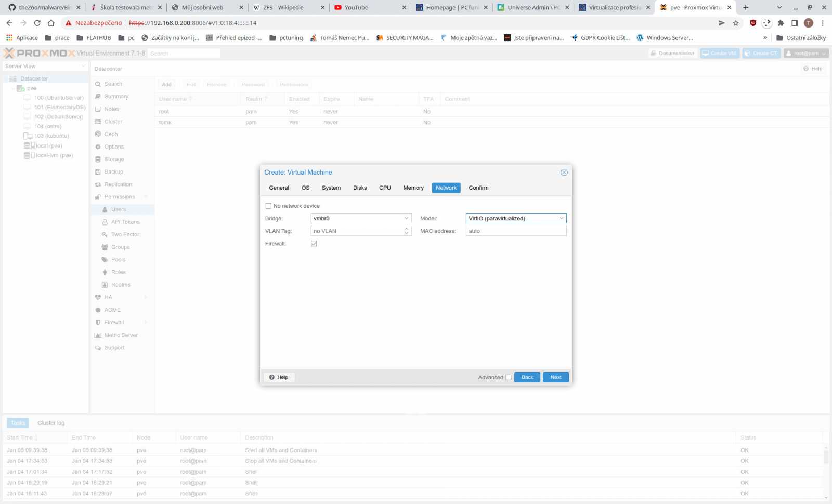Expand the Firewall menu arrow

click(146, 323)
